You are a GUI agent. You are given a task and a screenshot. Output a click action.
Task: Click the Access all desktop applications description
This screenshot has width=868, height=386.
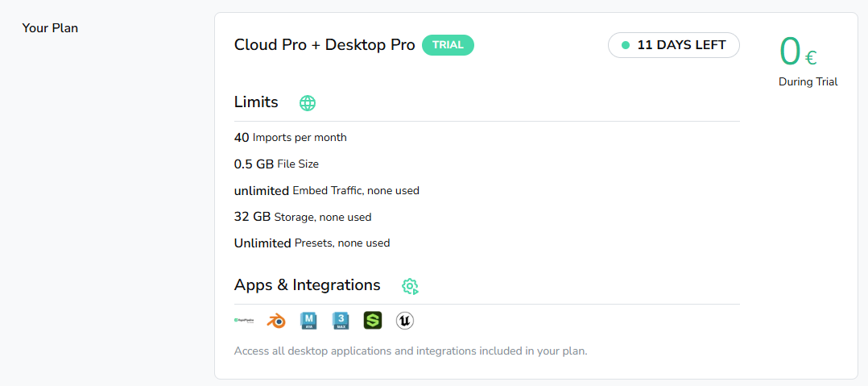point(411,351)
